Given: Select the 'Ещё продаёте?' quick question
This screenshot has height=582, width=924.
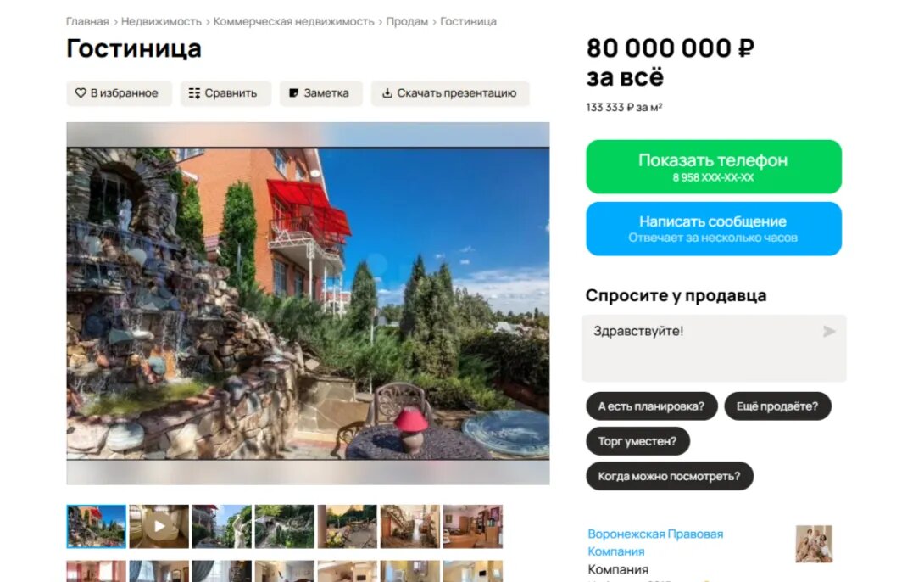Looking at the screenshot, I should (777, 406).
